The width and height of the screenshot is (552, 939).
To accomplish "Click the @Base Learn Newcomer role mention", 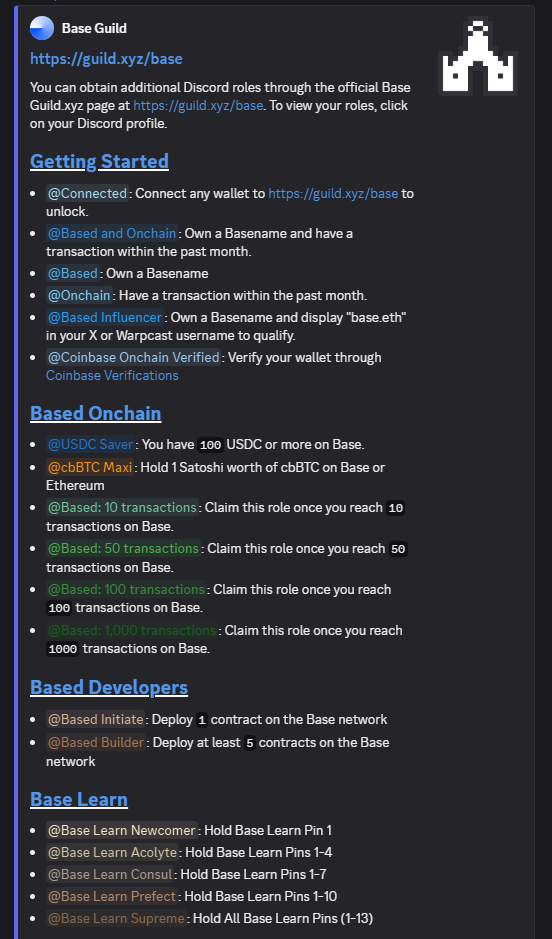I will 122,830.
